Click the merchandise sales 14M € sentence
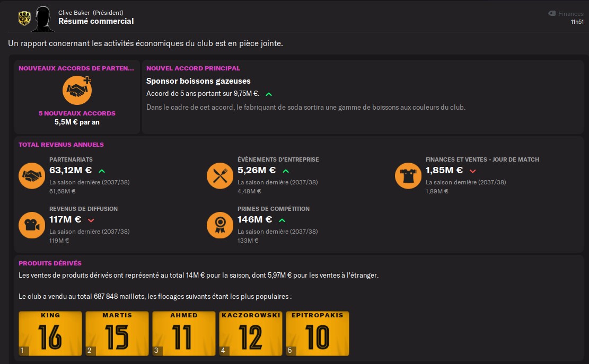Image resolution: width=589 pixels, height=364 pixels. 199,276
